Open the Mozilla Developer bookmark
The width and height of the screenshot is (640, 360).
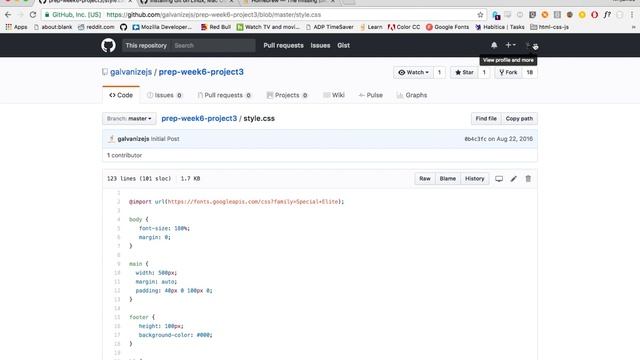click(x=162, y=27)
